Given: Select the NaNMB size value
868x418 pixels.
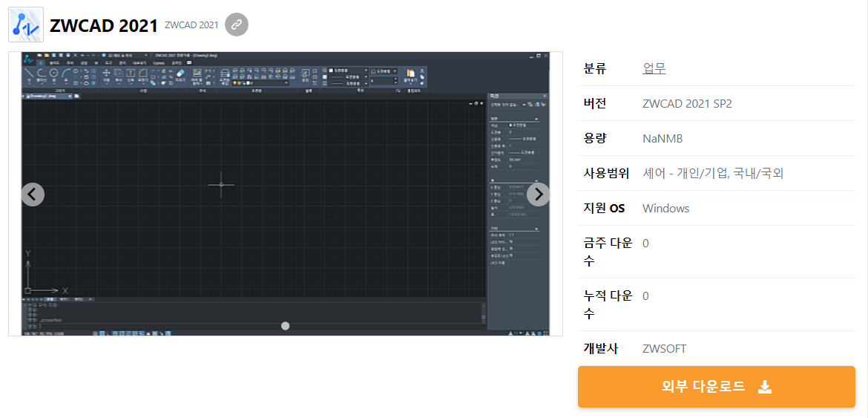Looking at the screenshot, I should (x=662, y=138).
